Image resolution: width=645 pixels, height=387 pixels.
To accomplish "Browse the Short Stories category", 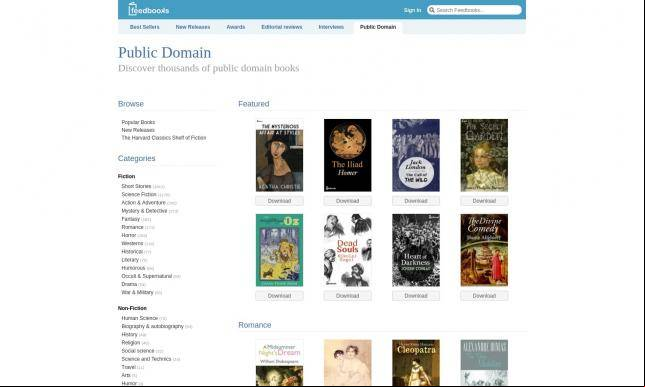I will (x=136, y=186).
